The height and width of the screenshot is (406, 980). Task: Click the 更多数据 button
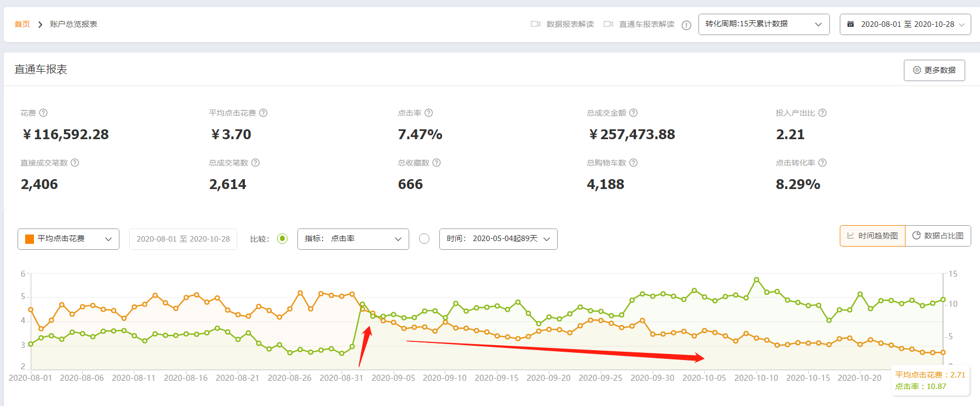point(934,70)
